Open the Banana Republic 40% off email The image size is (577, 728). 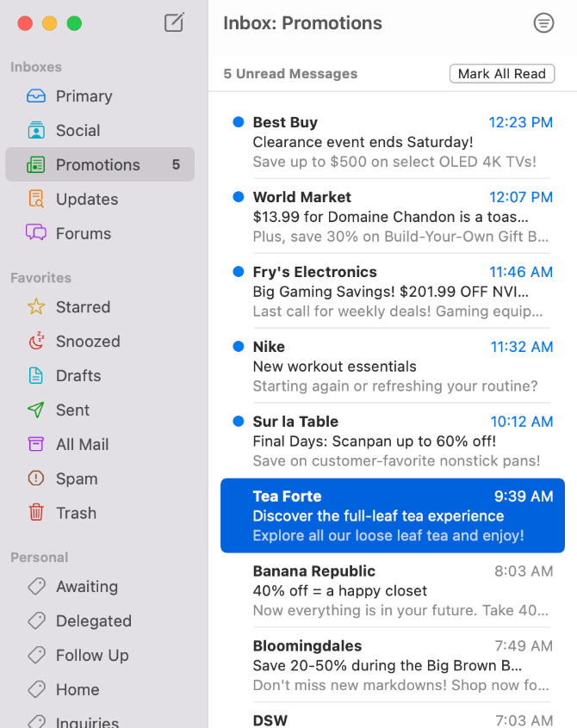click(x=393, y=590)
